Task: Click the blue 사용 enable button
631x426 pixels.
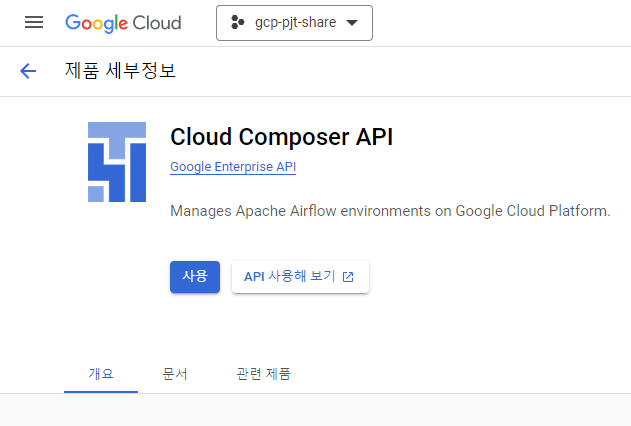Action: pyautogui.click(x=195, y=277)
